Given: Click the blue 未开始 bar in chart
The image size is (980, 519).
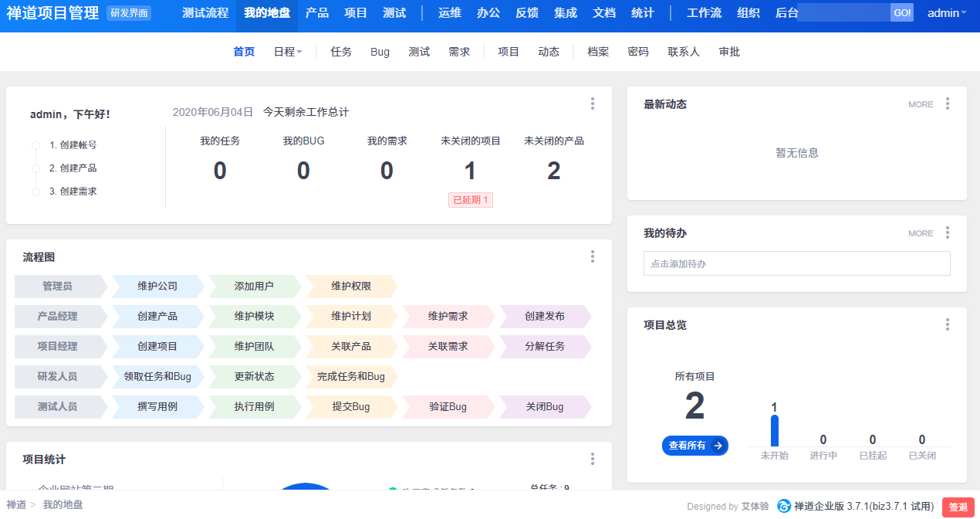Looking at the screenshot, I should pyautogui.click(x=774, y=430).
